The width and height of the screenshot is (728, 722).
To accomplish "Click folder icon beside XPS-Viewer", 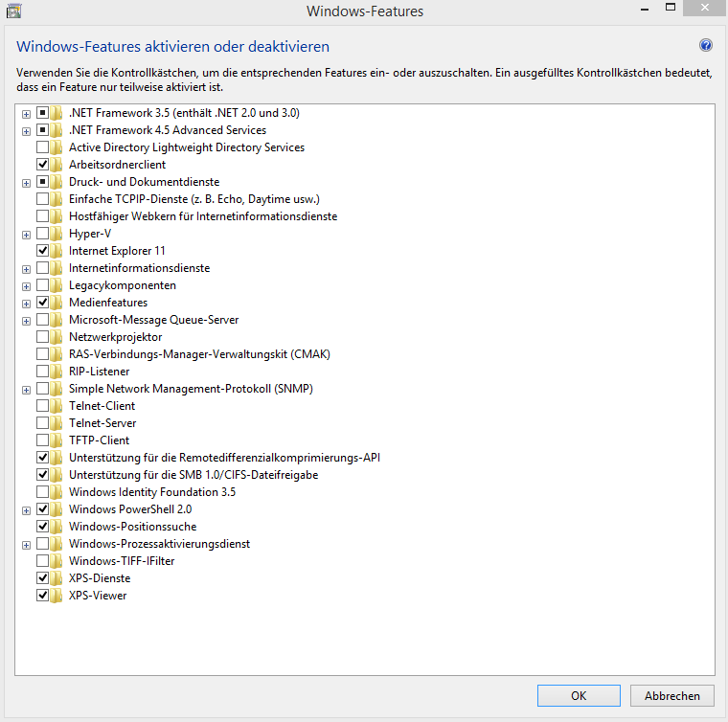I will (x=57, y=596).
